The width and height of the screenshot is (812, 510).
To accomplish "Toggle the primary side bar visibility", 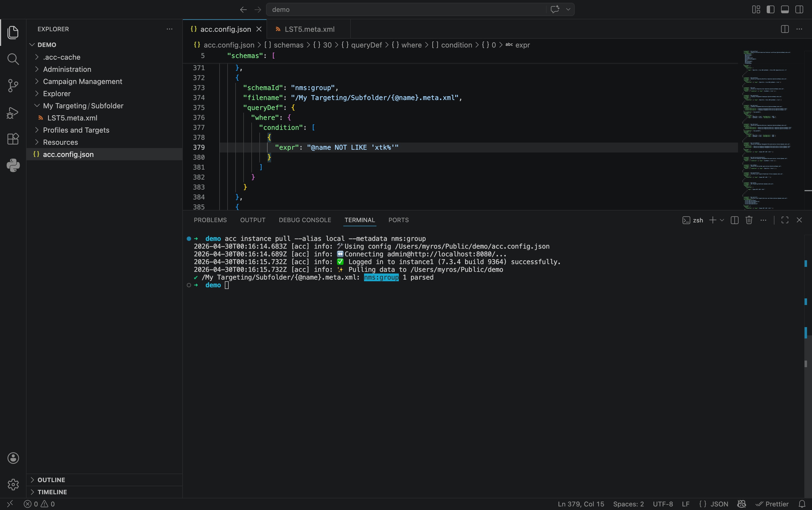I will click(770, 9).
